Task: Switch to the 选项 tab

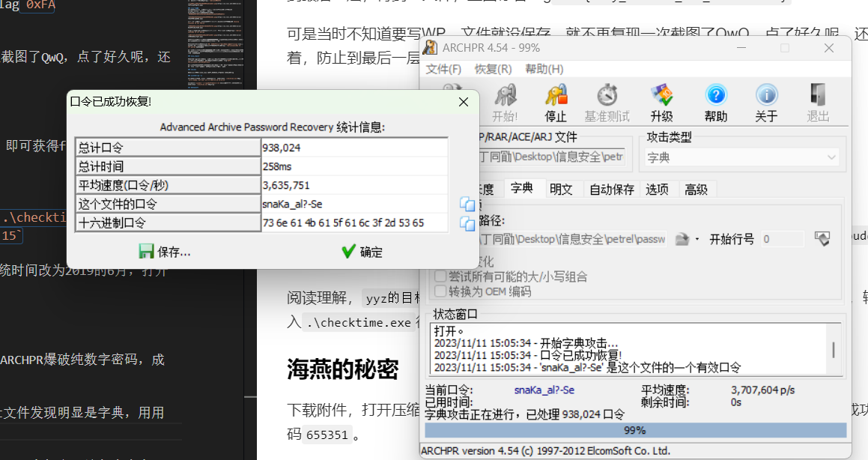Action: click(657, 190)
